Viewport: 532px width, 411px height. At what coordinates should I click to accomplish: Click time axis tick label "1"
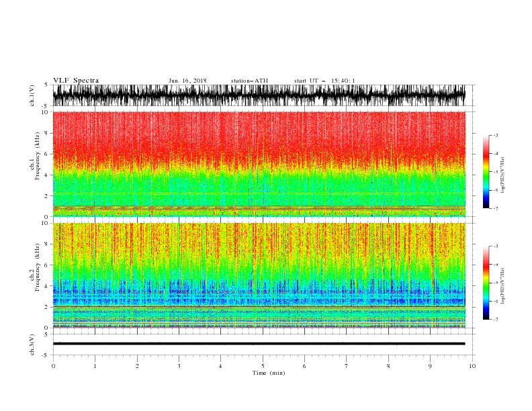(x=95, y=366)
